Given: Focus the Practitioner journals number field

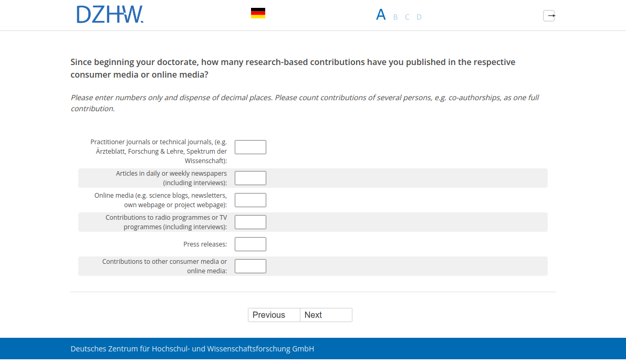Looking at the screenshot, I should pyautogui.click(x=250, y=147).
